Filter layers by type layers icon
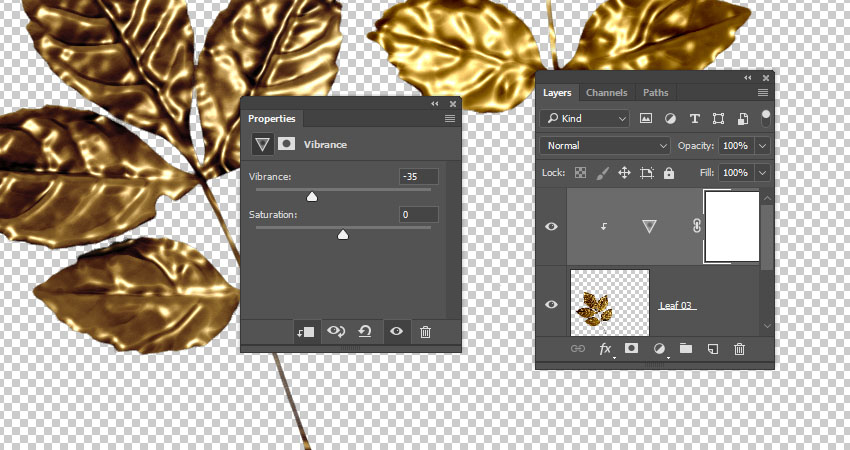This screenshot has height=450, width=850. (694, 118)
